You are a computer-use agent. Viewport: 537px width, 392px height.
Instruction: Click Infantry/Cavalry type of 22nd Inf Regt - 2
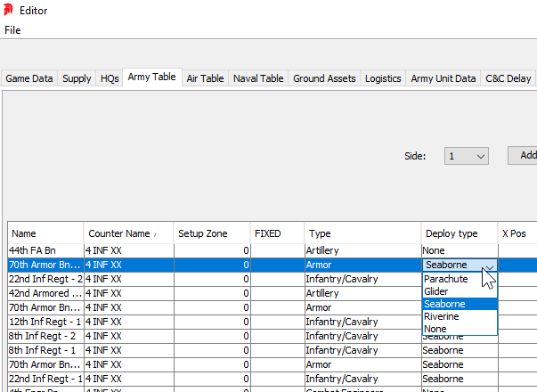pyautogui.click(x=363, y=279)
